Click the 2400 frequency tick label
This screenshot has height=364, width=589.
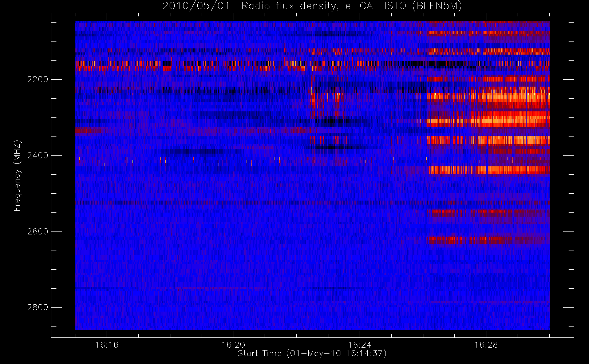pos(37,155)
